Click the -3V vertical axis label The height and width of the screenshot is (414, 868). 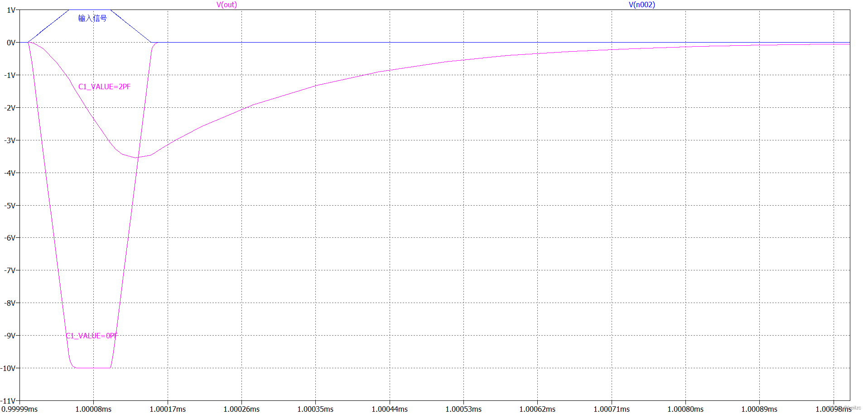tap(10, 140)
